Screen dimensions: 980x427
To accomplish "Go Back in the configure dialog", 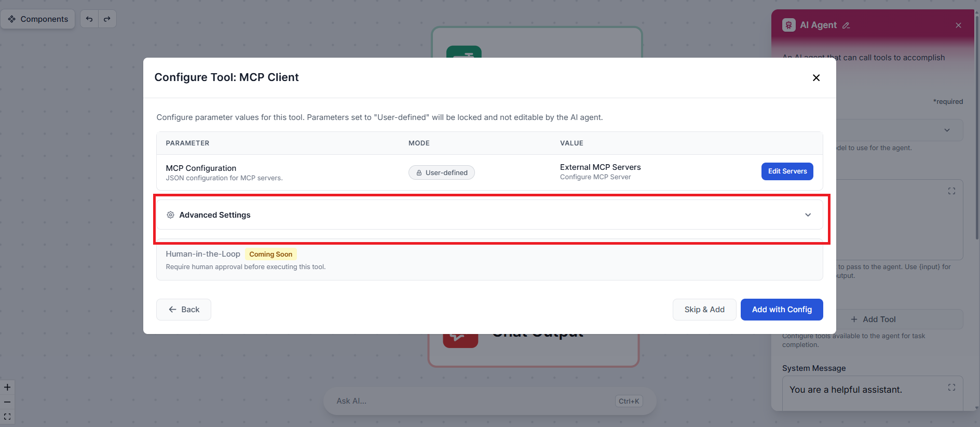I will point(184,310).
